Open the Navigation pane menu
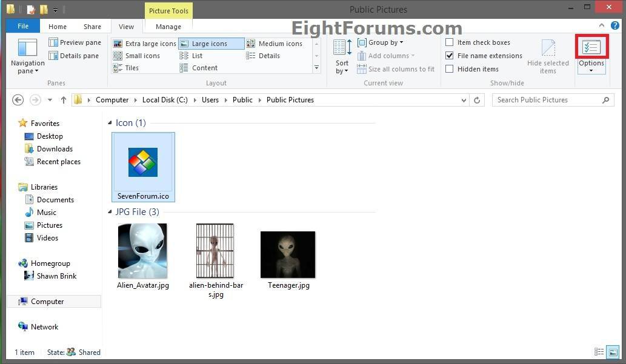This screenshot has height=364, width=626. (27, 57)
